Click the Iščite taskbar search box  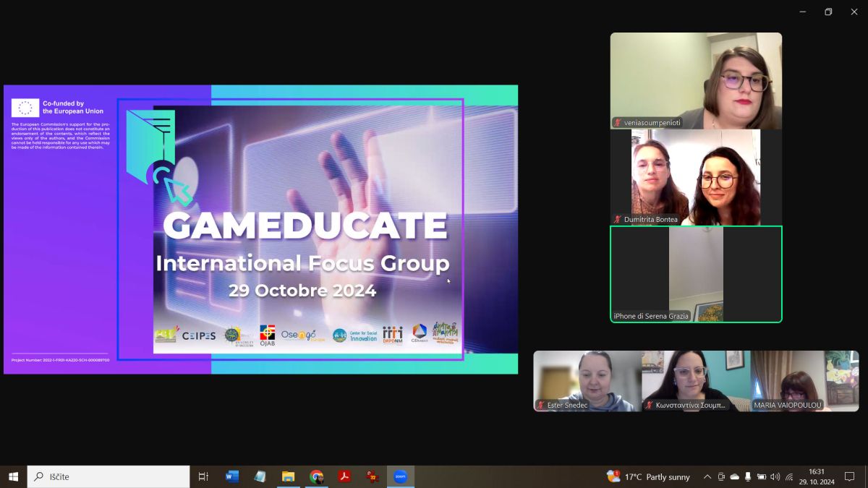[109, 476]
